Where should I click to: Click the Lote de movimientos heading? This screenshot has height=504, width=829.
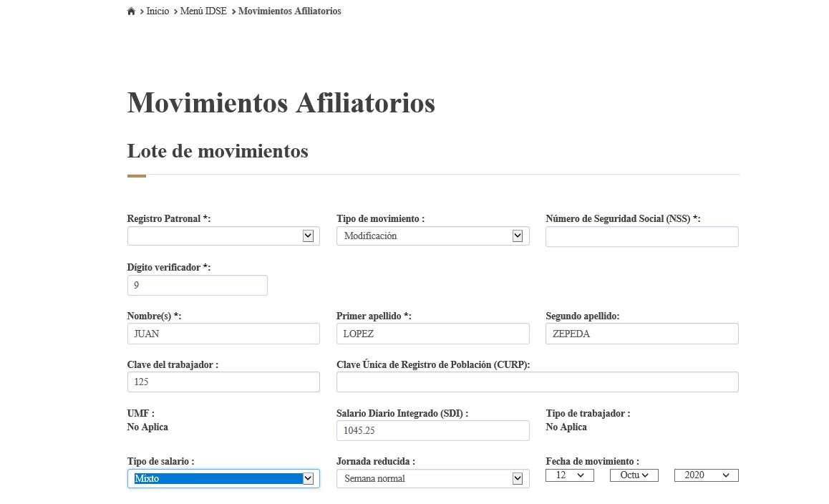tap(217, 151)
